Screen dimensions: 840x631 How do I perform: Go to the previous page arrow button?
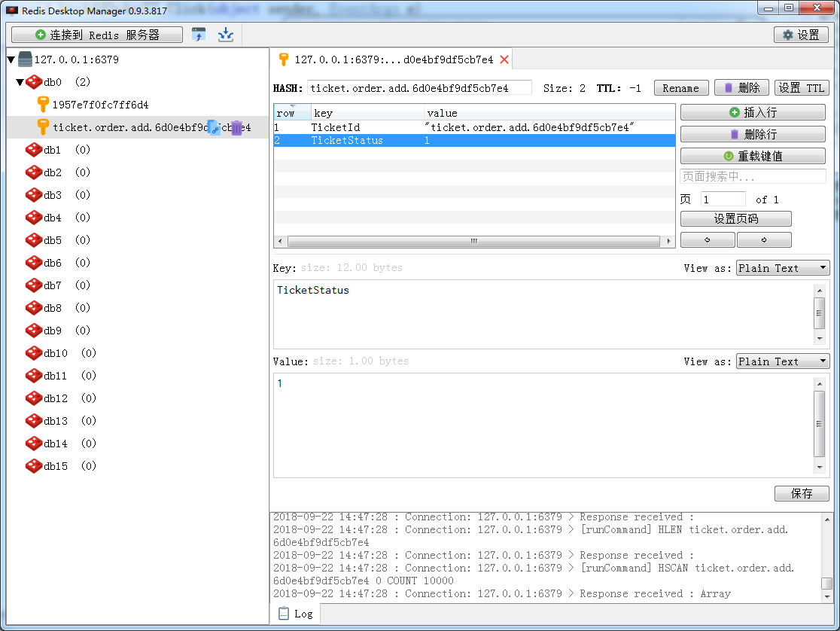point(707,239)
